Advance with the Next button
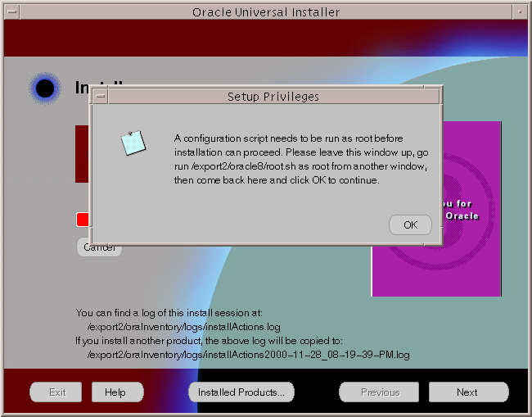Screen dimensions: 532x417 (x=468, y=392)
